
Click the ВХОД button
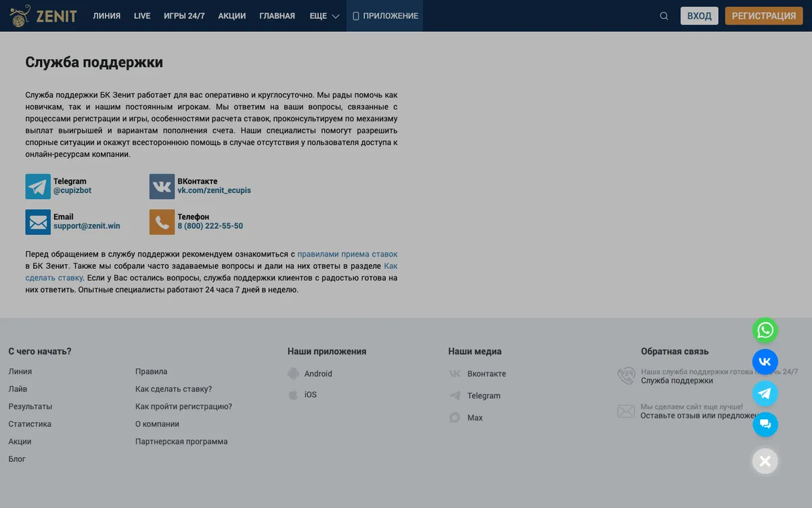pos(699,16)
